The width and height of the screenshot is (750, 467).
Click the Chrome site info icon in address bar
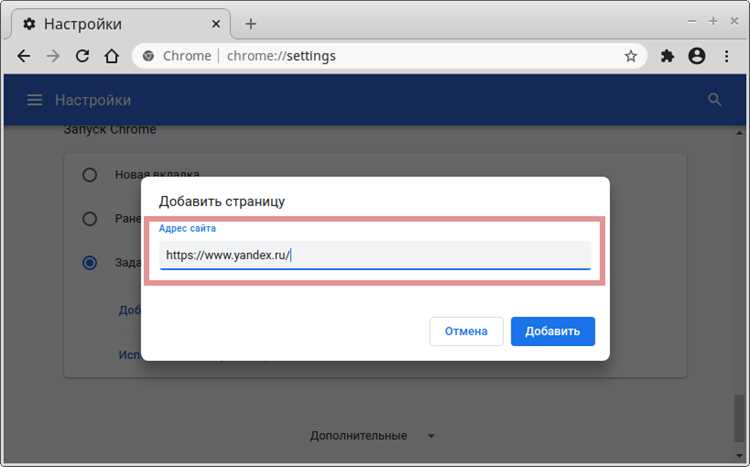pos(148,56)
